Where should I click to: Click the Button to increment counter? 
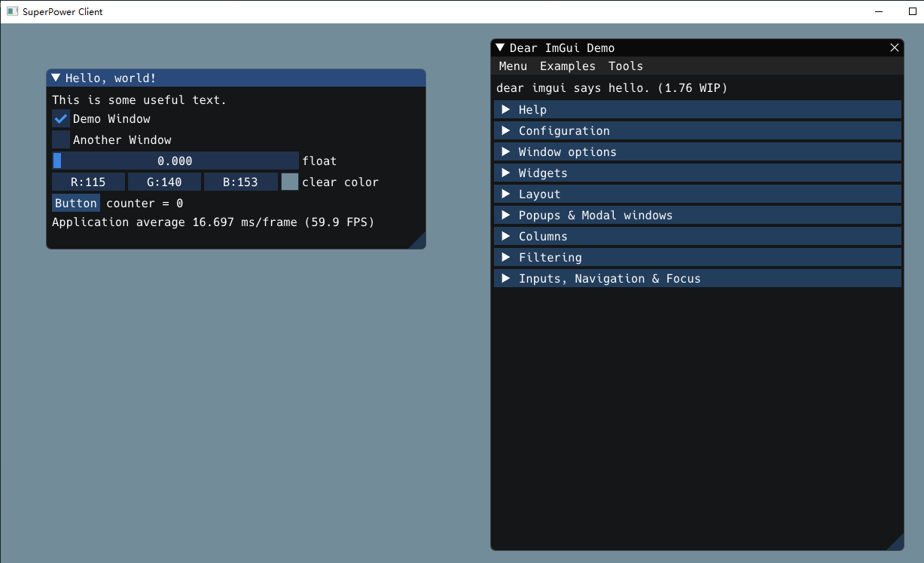coord(76,203)
